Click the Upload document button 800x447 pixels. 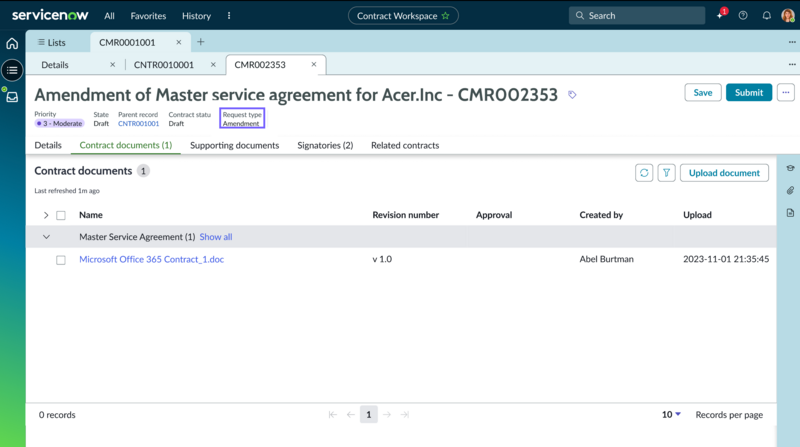point(724,173)
